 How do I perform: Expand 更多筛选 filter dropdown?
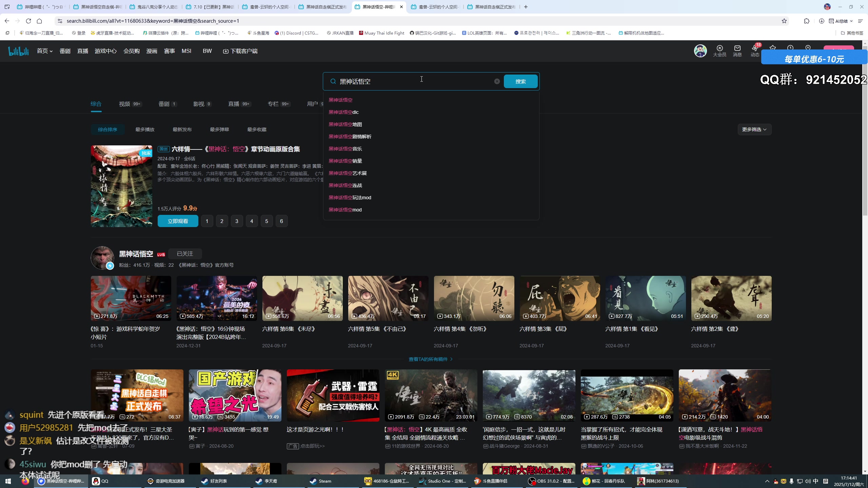coord(754,129)
